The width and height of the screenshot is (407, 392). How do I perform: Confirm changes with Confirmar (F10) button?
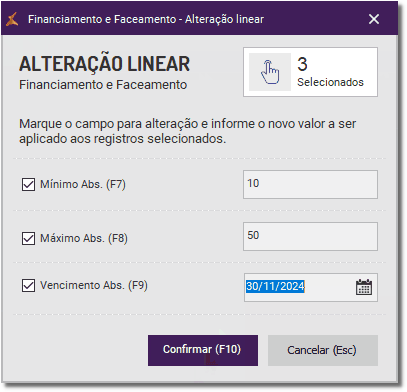pyautogui.click(x=203, y=350)
